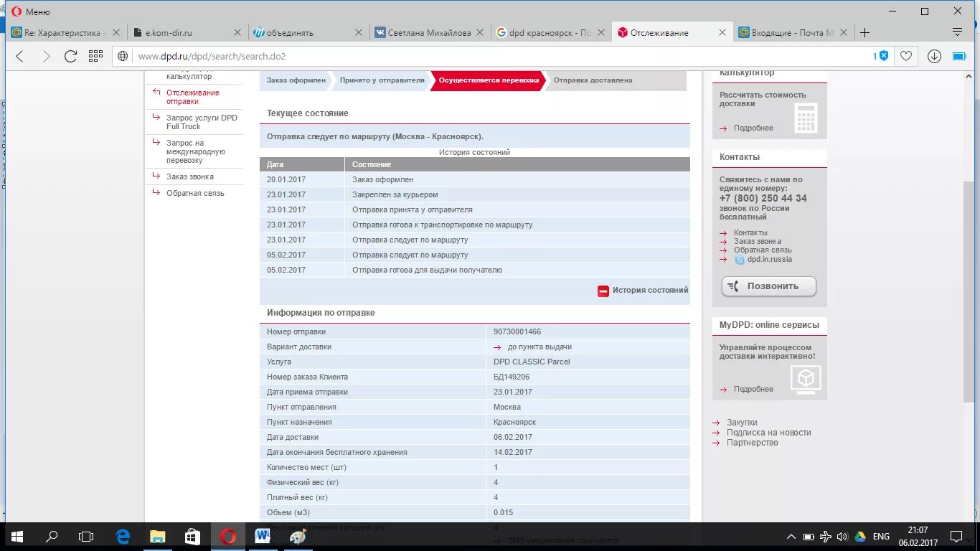Switch to объединять tab
Viewport: 980px width, 551px height.
309,32
